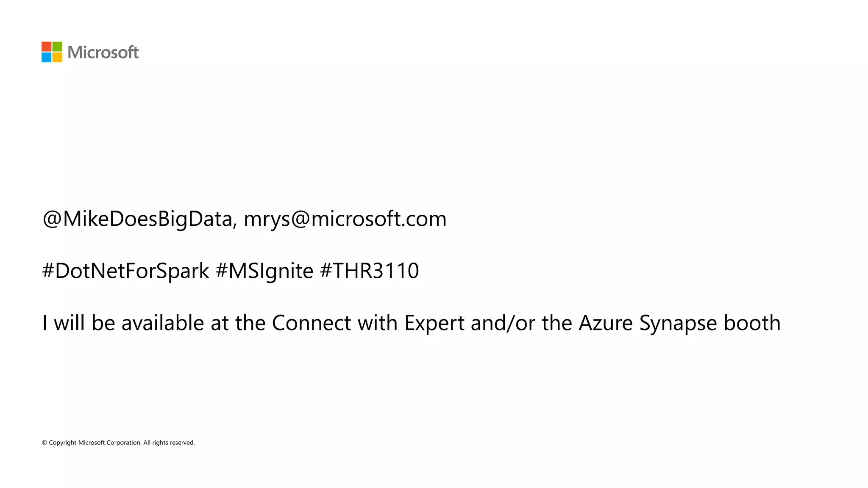Click the © copyright symbol
868x488 pixels.
(x=44, y=443)
